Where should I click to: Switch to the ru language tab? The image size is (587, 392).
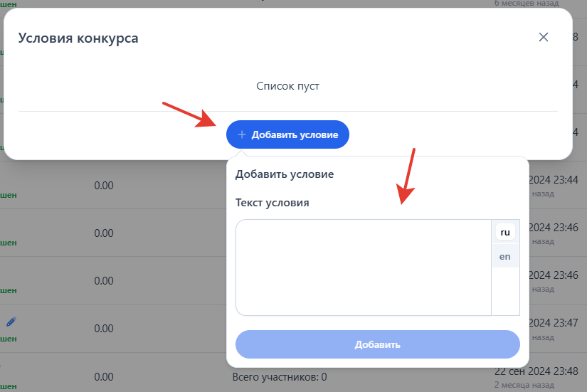(505, 232)
